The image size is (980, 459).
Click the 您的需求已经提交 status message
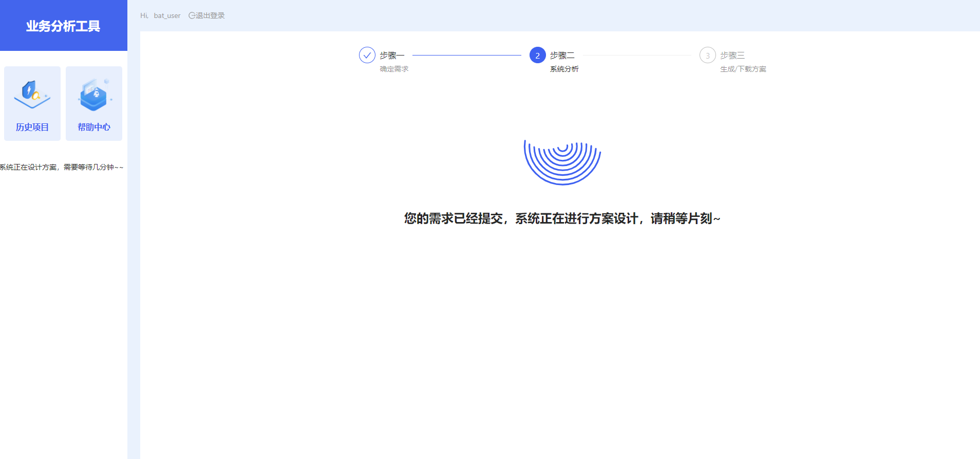(x=562, y=218)
